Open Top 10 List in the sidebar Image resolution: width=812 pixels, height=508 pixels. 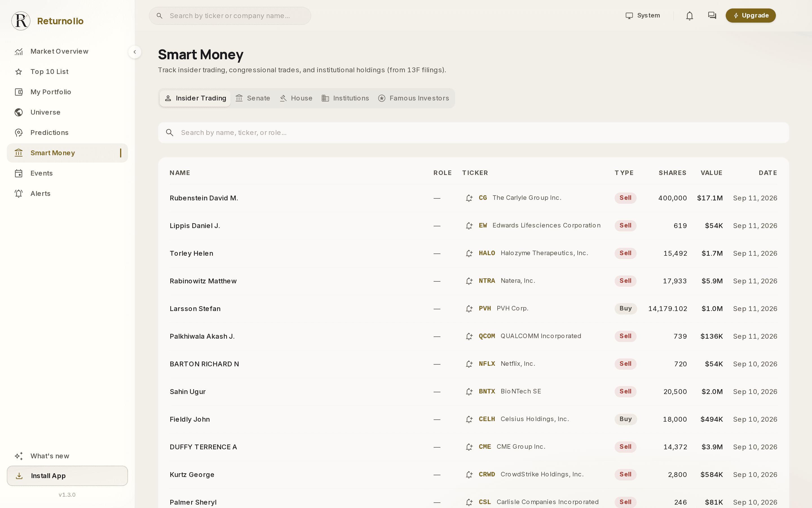pyautogui.click(x=67, y=72)
